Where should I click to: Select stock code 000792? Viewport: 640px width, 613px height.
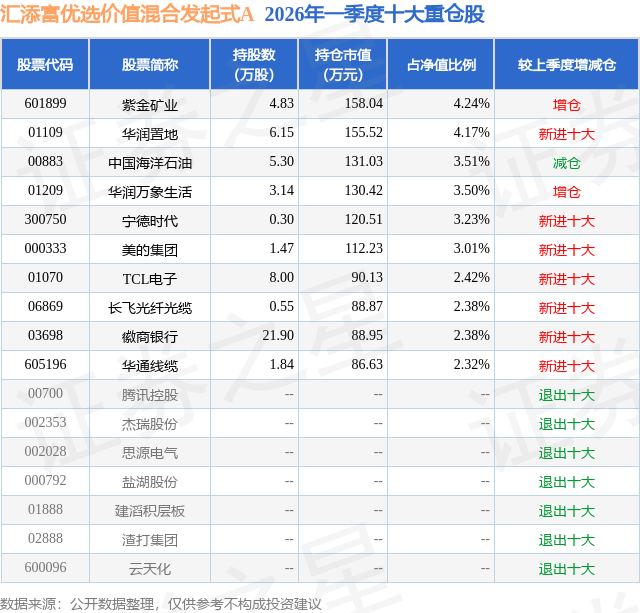45,480
